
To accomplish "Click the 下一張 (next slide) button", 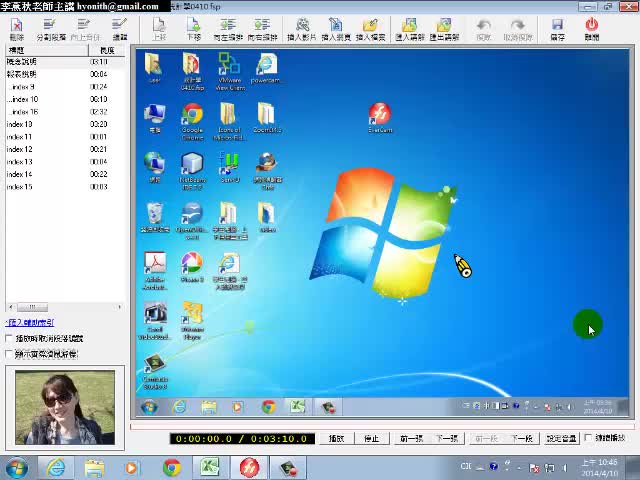I will pos(447,438).
